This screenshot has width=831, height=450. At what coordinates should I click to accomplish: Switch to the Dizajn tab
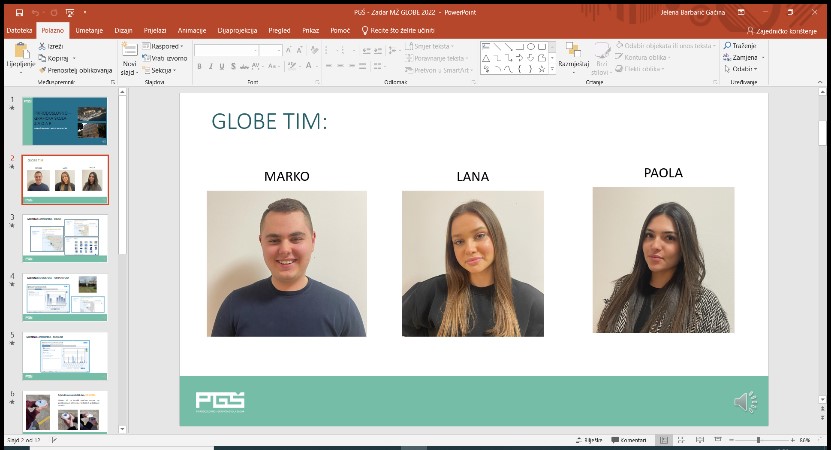pyautogui.click(x=123, y=31)
